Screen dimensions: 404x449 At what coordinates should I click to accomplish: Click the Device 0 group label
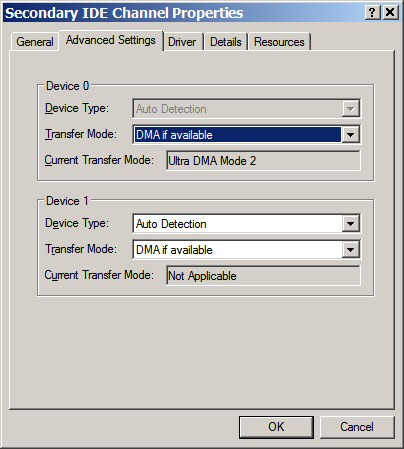point(68,86)
